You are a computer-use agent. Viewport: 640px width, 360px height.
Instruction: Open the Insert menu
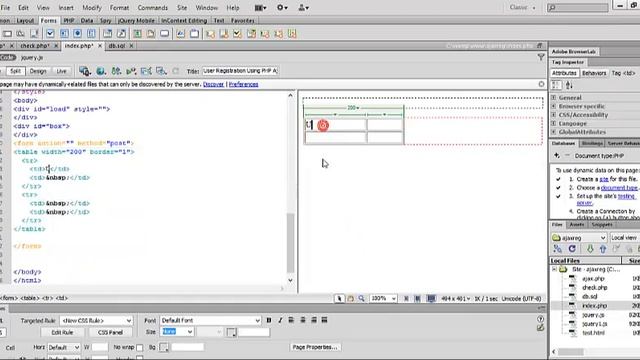pos(66,8)
